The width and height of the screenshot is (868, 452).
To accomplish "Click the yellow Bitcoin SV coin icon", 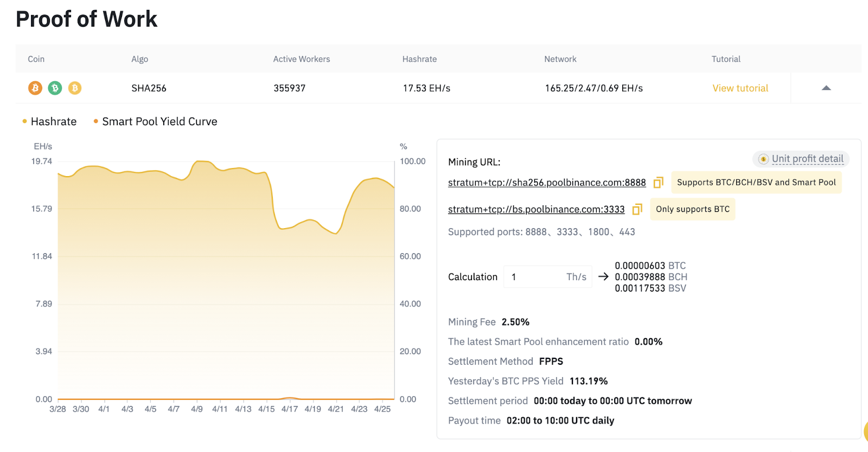I will [75, 88].
